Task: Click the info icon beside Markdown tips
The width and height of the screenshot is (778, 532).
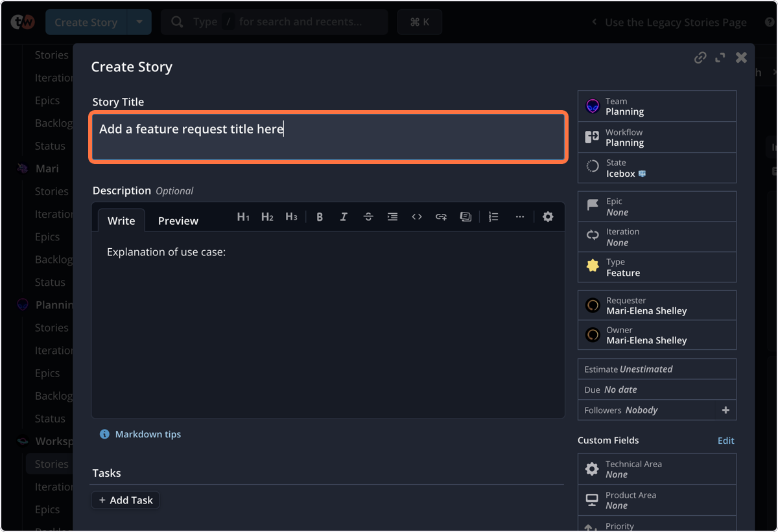Action: [x=104, y=434]
